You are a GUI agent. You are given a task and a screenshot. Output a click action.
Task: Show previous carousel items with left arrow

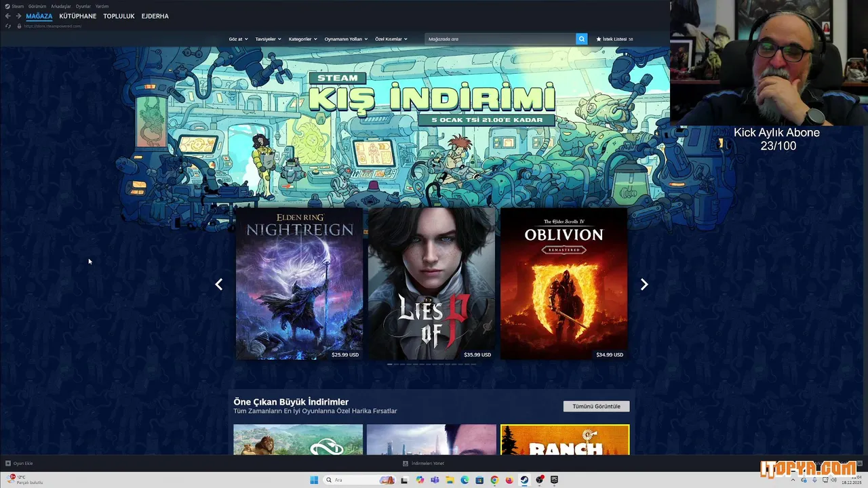point(218,285)
